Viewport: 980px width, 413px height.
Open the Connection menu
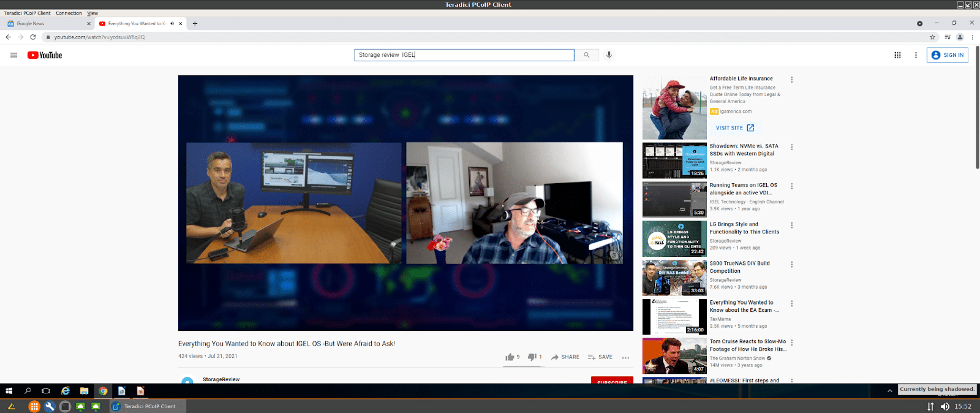coord(69,13)
